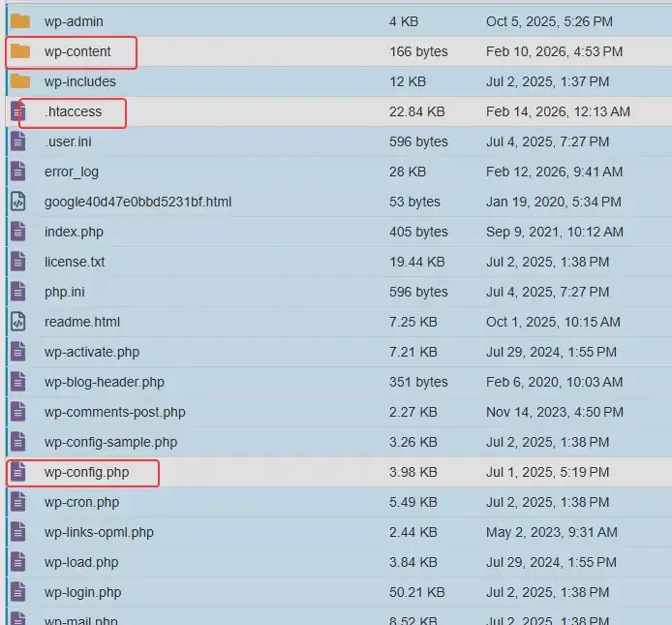Select the wp-login.php file icon
Screen dimensions: 672x625
pos(18,592)
